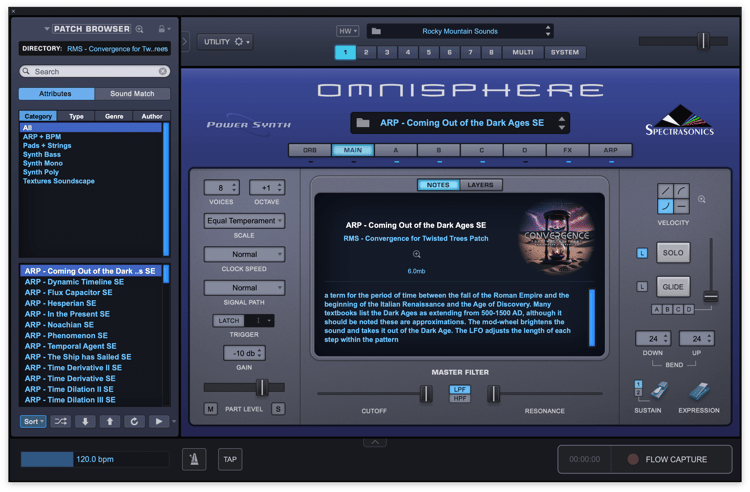Select the linear velocity curve preset
Image resolution: width=750 pixels, height=492 pixels.
(665, 191)
